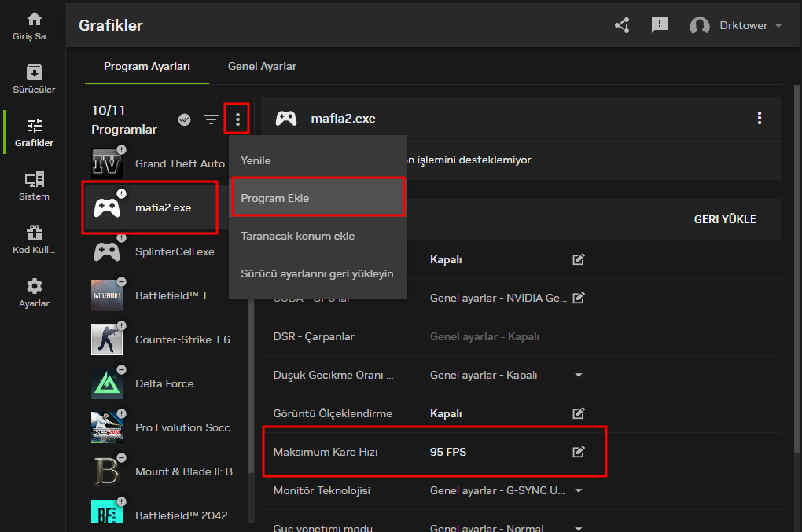The width and height of the screenshot is (802, 532).
Task: Open Düşük Gecikme Oranı dropdown
Action: coord(579,375)
